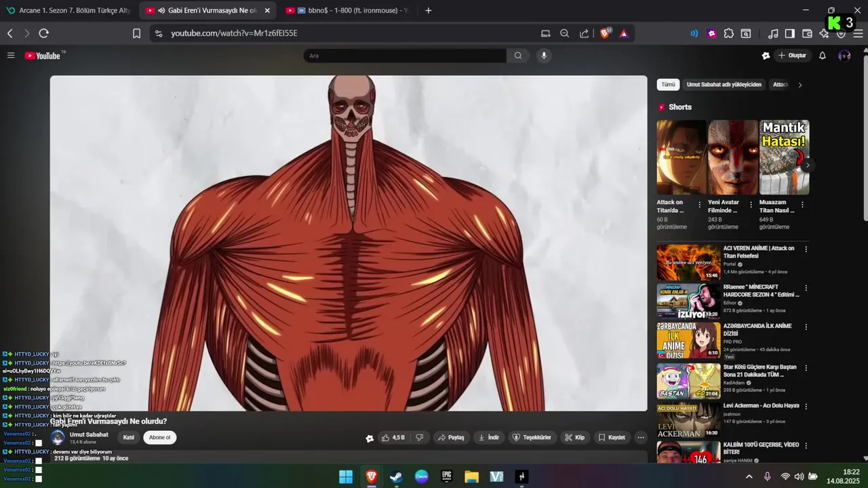Screen dimensions: 868x488
Task: Select Umut Sabahat adlı yükleyiciden chip
Action: click(x=724, y=85)
